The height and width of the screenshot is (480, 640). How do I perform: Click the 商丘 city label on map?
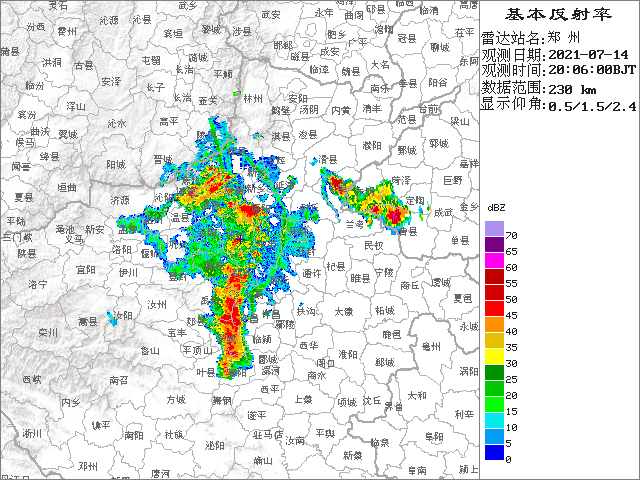click(x=411, y=284)
